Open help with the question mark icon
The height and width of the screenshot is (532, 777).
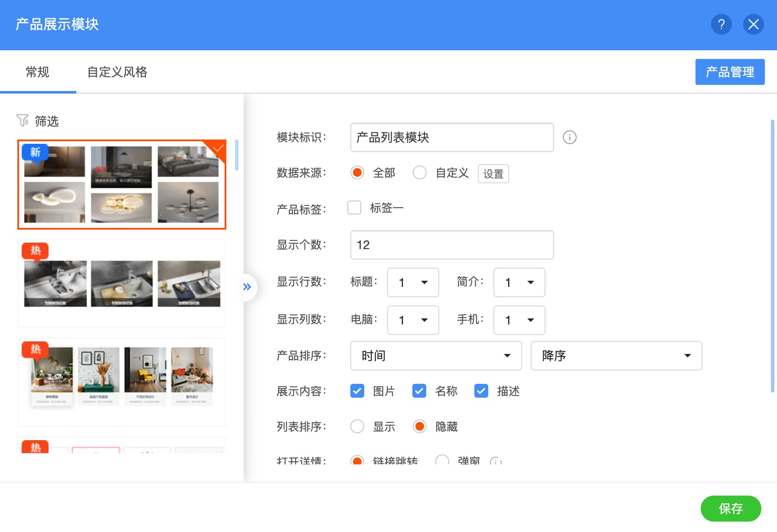(721, 24)
